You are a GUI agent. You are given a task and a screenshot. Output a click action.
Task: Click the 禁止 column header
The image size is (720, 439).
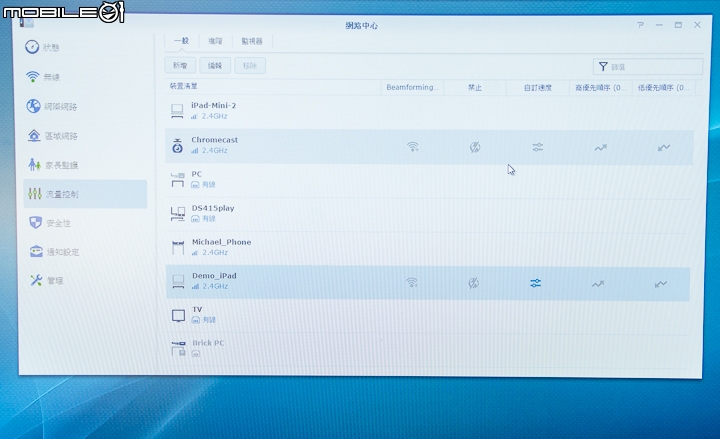point(475,87)
